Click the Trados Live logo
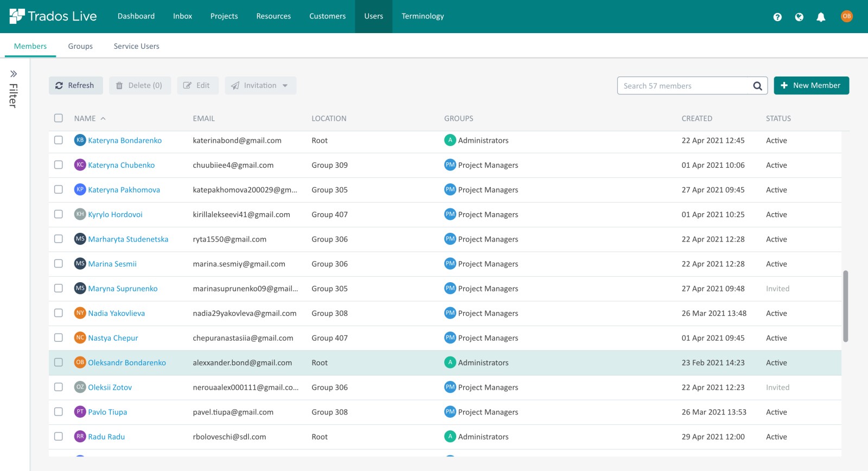Image resolution: width=868 pixels, height=471 pixels. coord(53,16)
